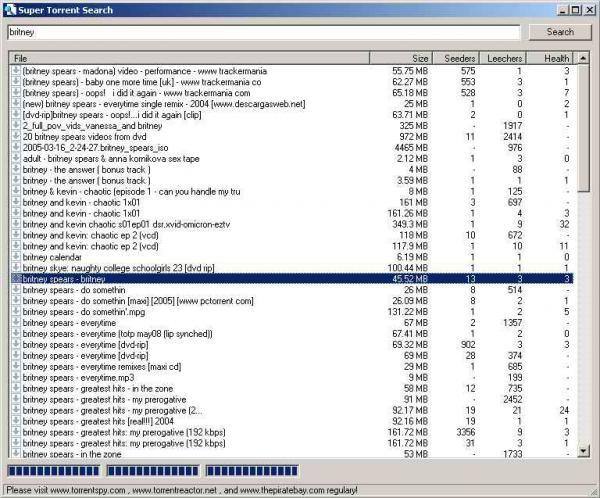600x498 pixels.
Task: Select 'britney spears - do somethin' 26 MB file name
Action: click(74, 290)
